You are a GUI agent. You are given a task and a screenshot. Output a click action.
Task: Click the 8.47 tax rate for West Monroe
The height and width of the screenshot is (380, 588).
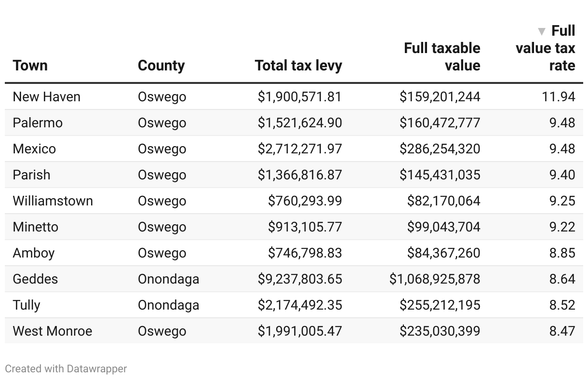pos(562,331)
